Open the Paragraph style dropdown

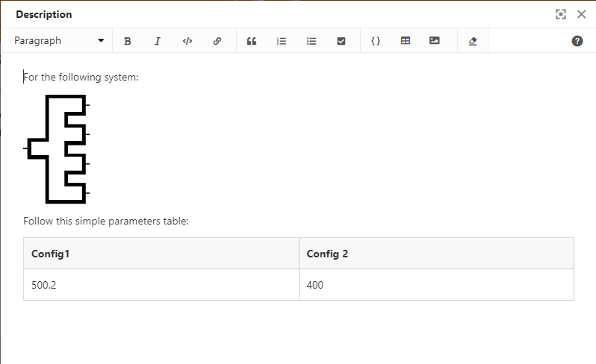59,40
